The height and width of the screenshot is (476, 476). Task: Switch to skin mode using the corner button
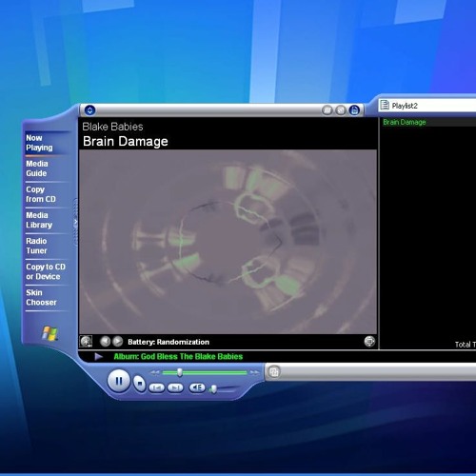tap(274, 371)
